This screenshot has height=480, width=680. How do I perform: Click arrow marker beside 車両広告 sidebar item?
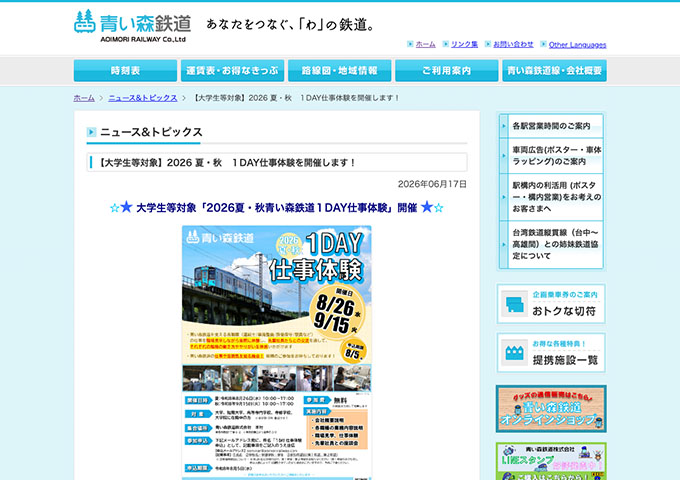coord(504,156)
